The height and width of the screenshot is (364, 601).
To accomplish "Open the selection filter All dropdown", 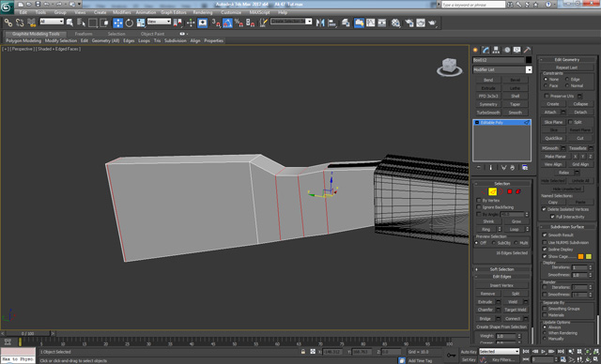I will click(x=52, y=22).
